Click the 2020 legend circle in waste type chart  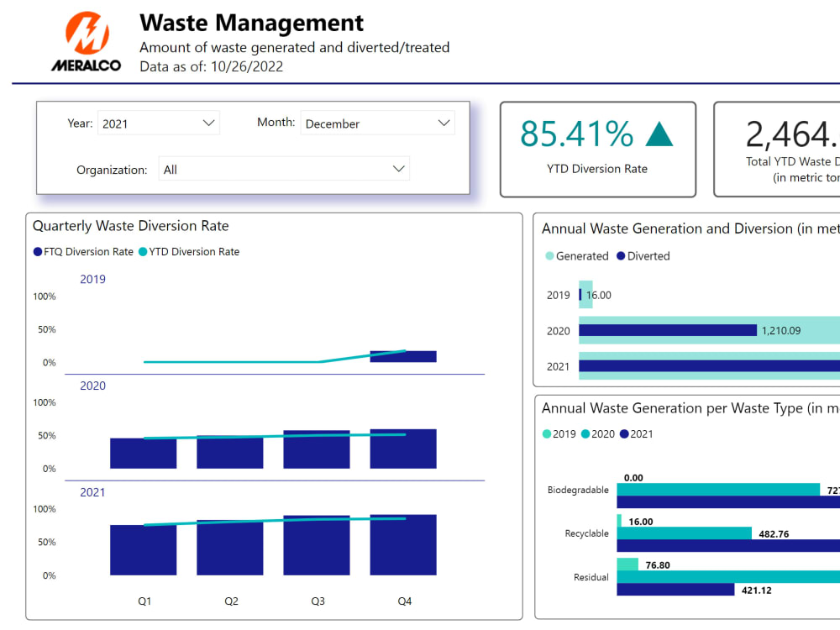pos(585,434)
